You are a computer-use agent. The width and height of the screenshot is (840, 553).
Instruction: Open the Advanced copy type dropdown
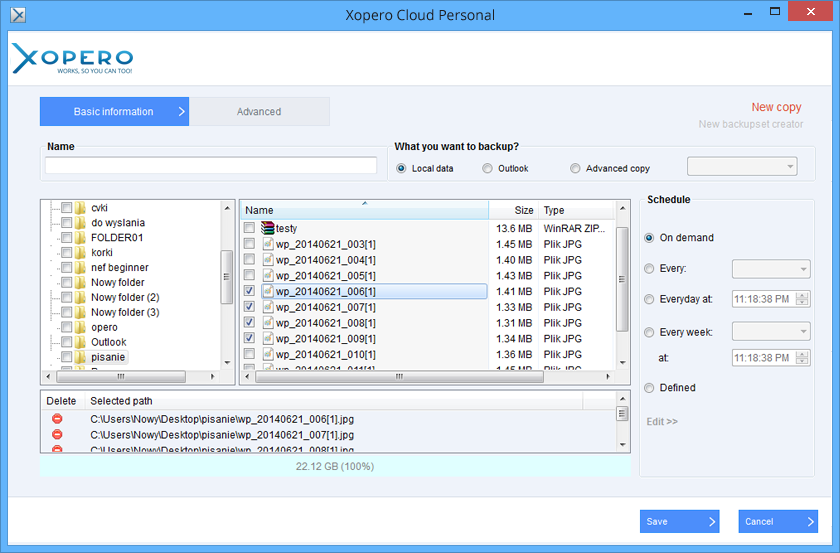click(742, 167)
